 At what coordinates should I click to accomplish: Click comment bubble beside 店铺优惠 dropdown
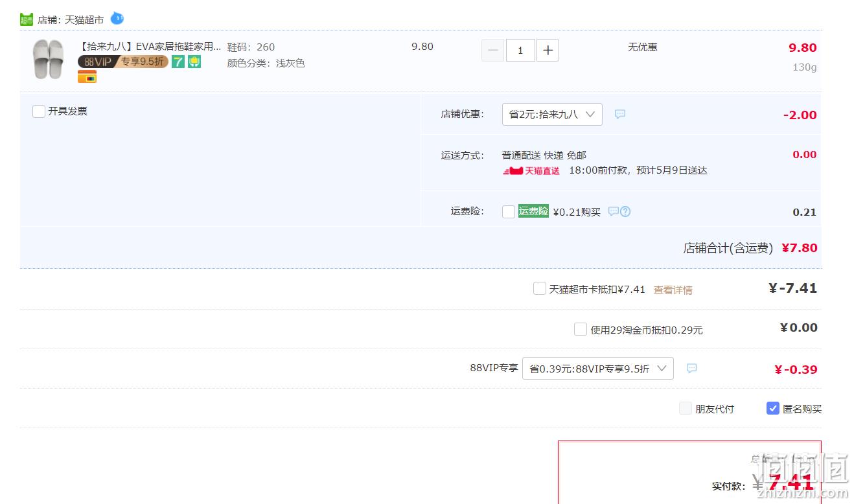620,114
